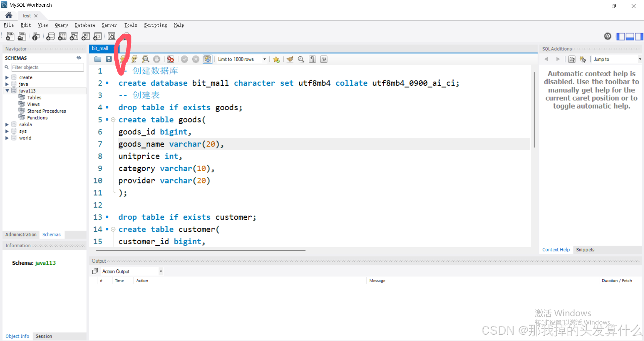644x341 pixels.
Task: Run EXPLAIN on the current statement
Action: (x=145, y=59)
